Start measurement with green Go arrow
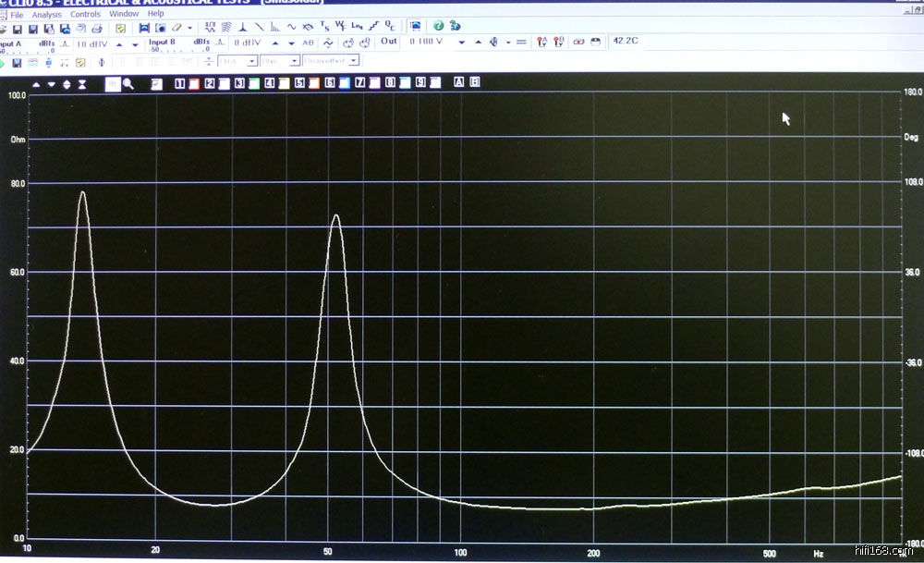924x563 pixels. tap(3, 62)
